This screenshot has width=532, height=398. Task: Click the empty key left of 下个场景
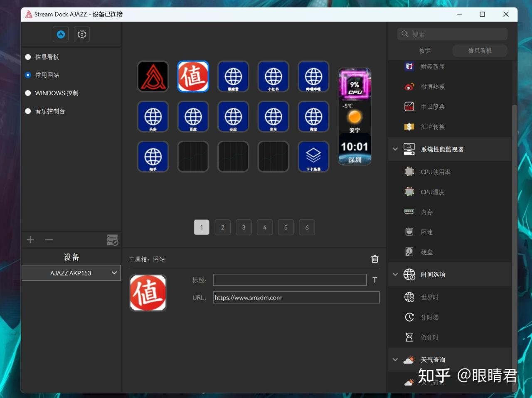click(x=273, y=157)
